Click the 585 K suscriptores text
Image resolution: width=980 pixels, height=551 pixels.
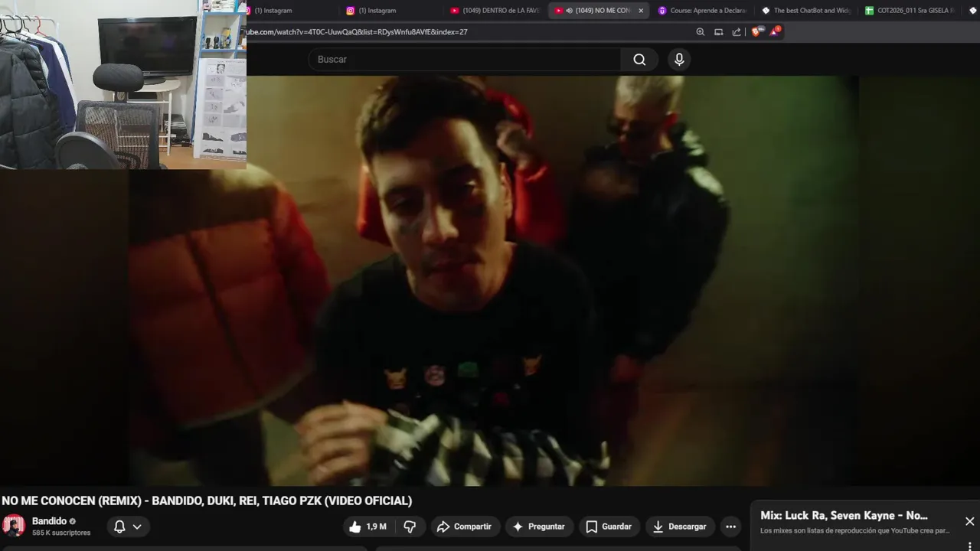61,533
